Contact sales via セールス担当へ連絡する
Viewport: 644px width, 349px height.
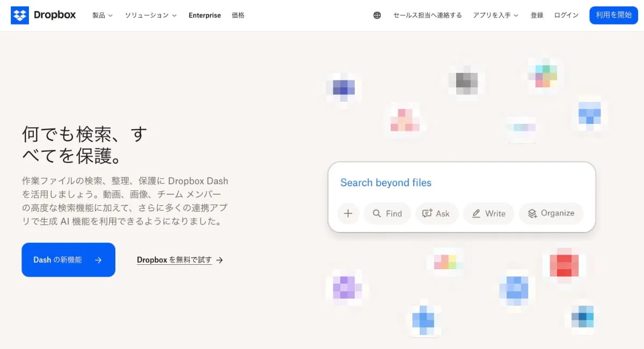pos(426,16)
